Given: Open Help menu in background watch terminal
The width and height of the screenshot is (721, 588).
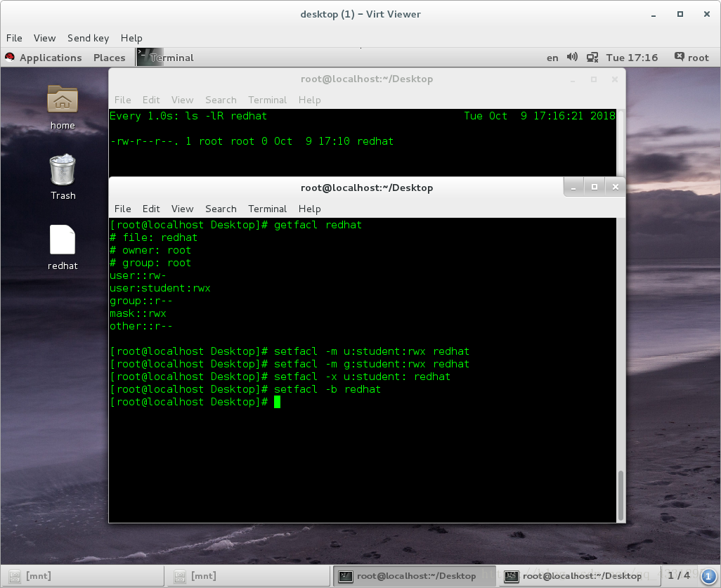Looking at the screenshot, I should pyautogui.click(x=309, y=100).
